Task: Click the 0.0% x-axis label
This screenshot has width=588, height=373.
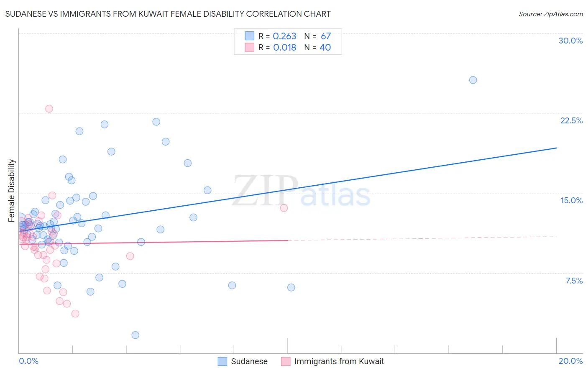Action: point(28,361)
